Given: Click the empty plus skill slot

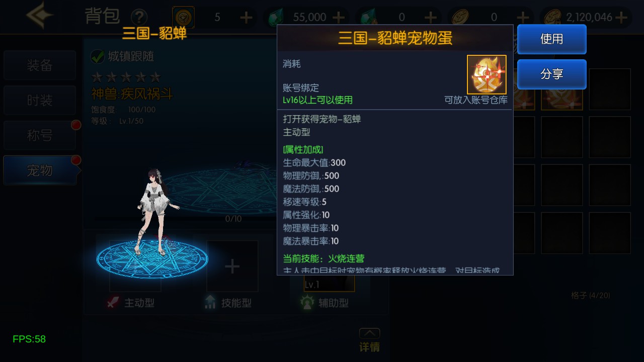Looking at the screenshot, I should 232,266.
